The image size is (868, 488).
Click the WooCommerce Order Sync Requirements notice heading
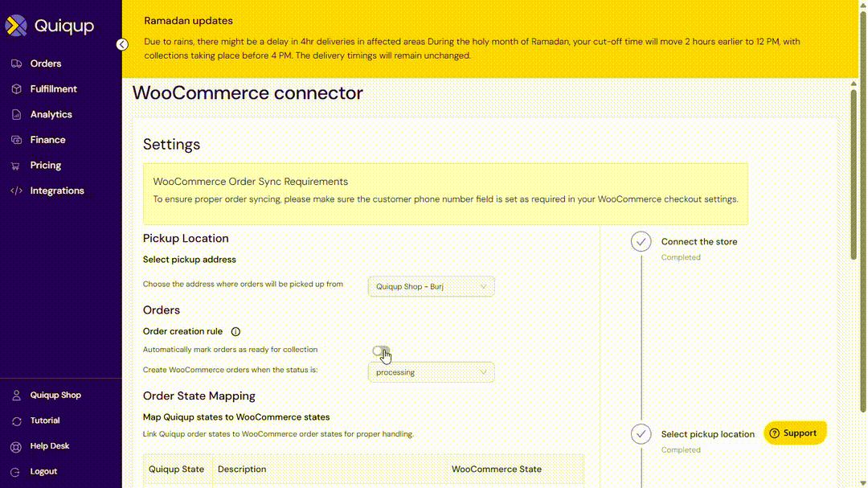pyautogui.click(x=250, y=182)
